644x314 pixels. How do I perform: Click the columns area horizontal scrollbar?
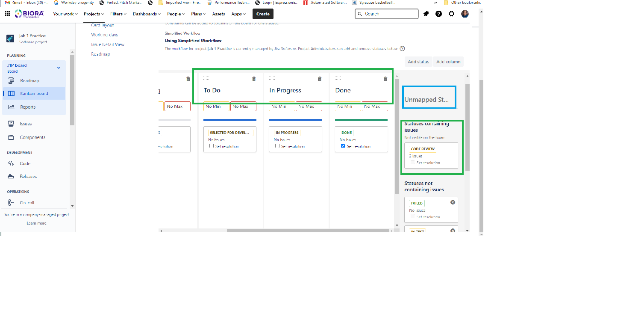[308, 231]
